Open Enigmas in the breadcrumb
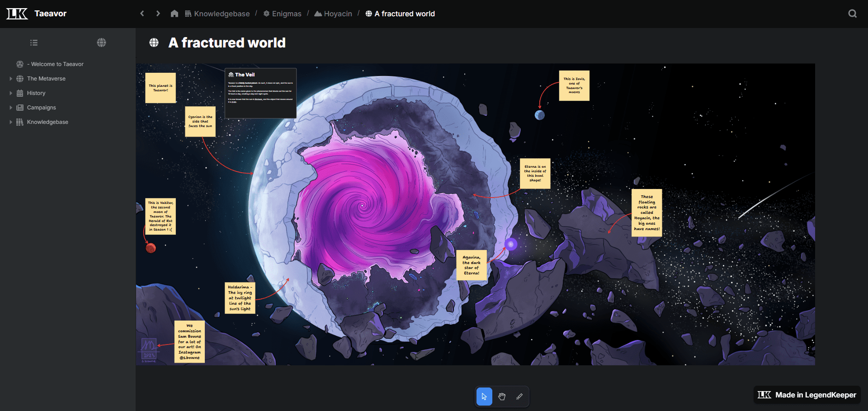The image size is (868, 411). click(x=286, y=14)
